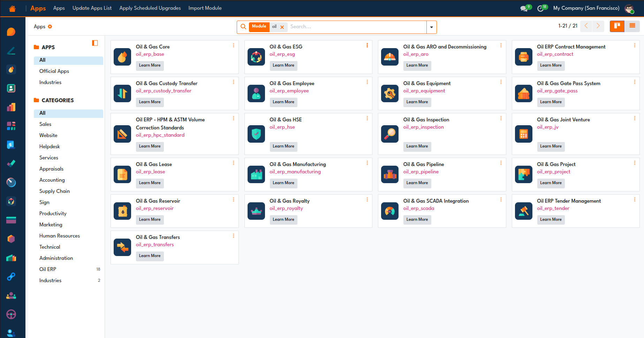Viewport: 644px width, 338px height.
Task: Click the Oil & Gas Equipment icon
Action: [390, 93]
